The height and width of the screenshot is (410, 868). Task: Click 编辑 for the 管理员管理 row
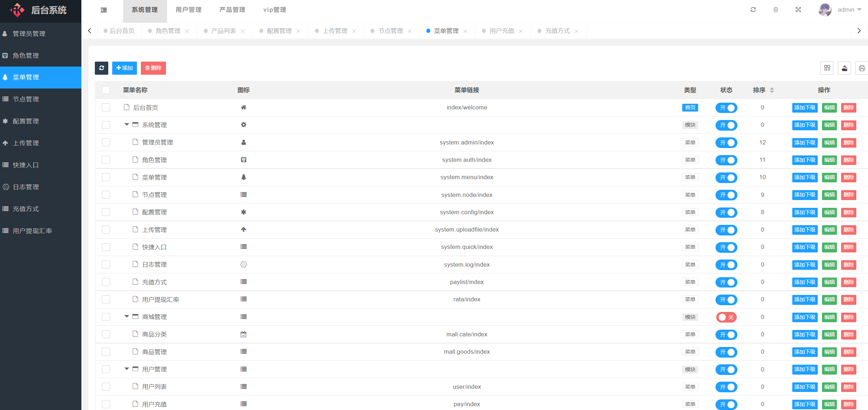tap(829, 143)
